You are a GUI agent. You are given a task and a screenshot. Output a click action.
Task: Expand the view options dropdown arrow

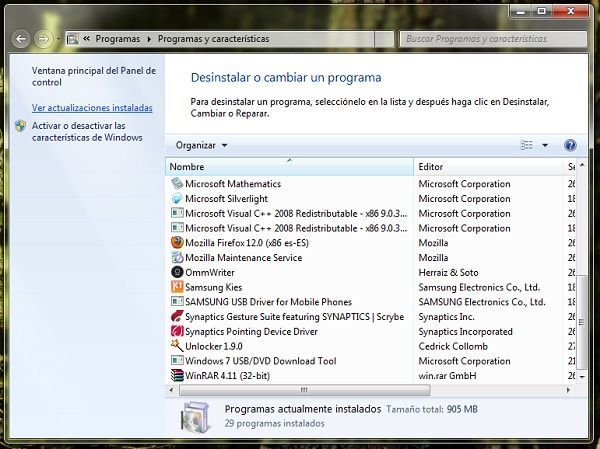pyautogui.click(x=545, y=145)
